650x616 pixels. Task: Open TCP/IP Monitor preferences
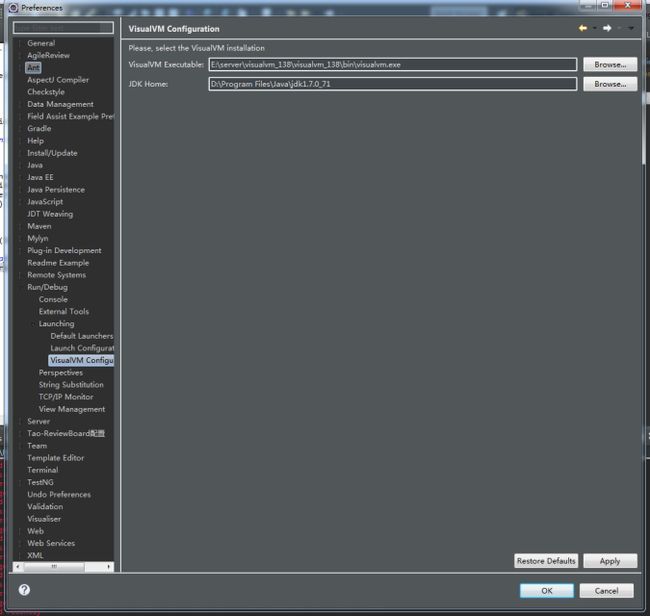pyautogui.click(x=66, y=397)
